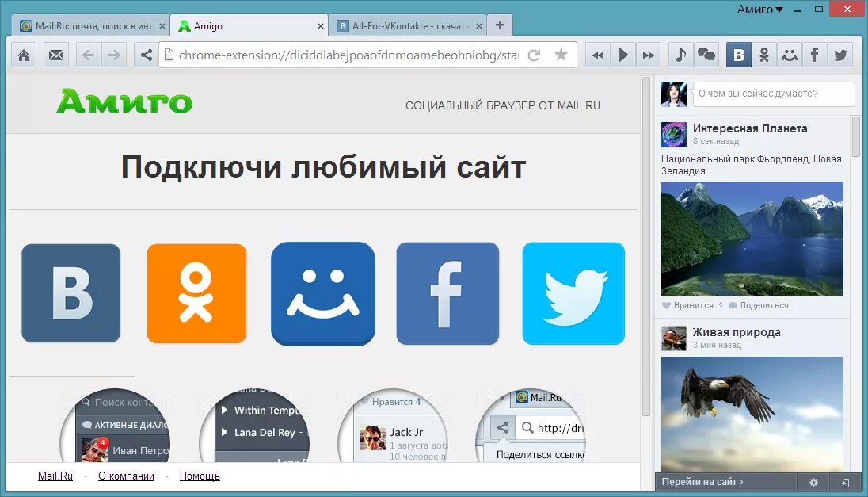The height and width of the screenshot is (497, 868).
Task: Click the exit icon in feed panel
Action: 845,483
